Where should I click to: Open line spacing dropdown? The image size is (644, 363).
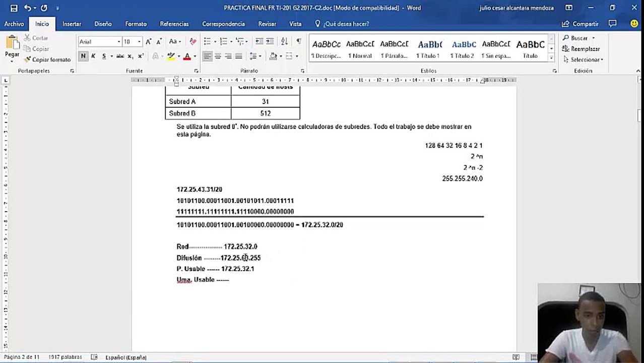pyautogui.click(x=254, y=56)
